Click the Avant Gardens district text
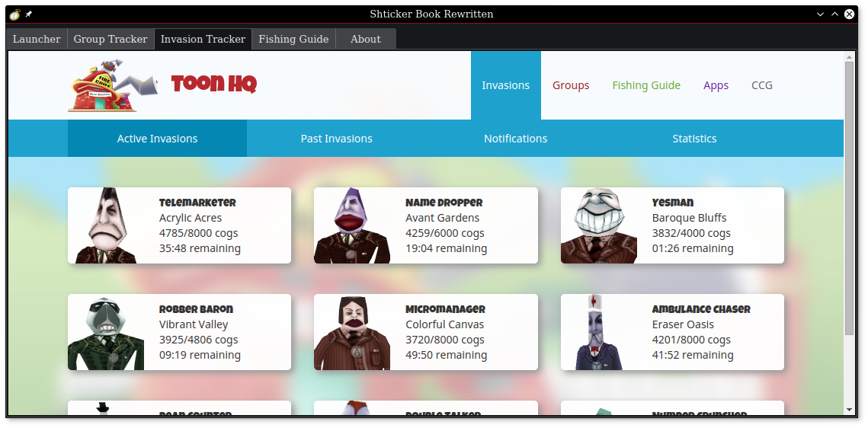Viewport: 868px width, 428px height. 442,218
